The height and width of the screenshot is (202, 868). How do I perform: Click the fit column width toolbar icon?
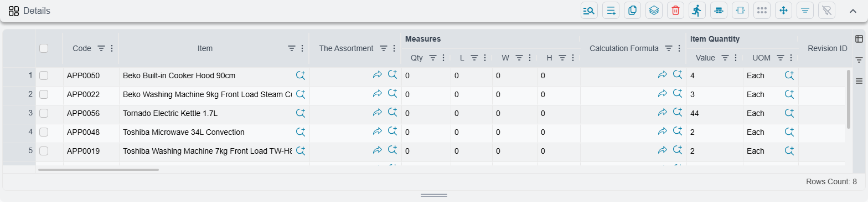(740, 10)
